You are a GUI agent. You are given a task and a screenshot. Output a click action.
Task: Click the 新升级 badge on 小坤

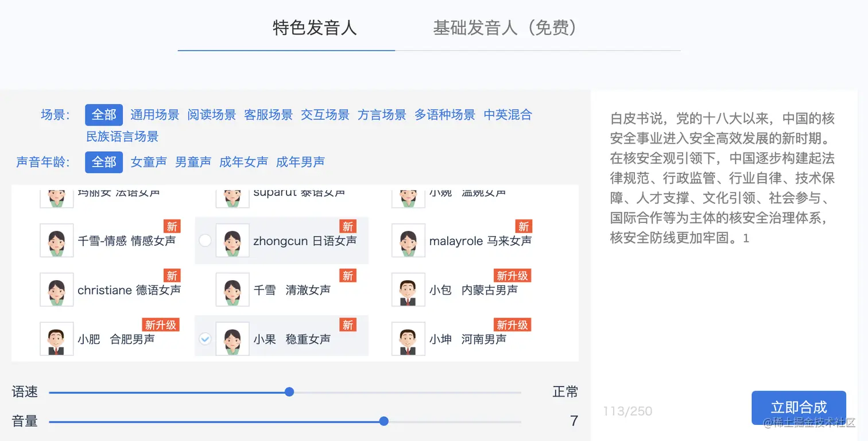(512, 324)
